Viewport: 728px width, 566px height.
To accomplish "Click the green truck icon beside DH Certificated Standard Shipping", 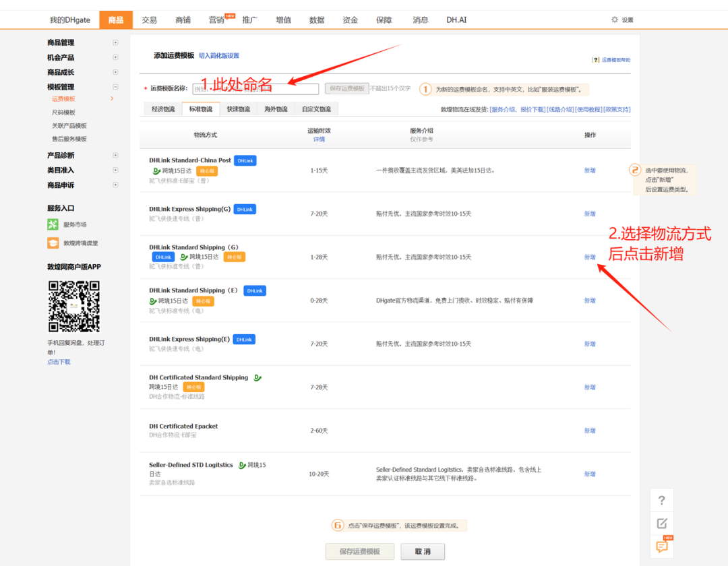I will [257, 377].
